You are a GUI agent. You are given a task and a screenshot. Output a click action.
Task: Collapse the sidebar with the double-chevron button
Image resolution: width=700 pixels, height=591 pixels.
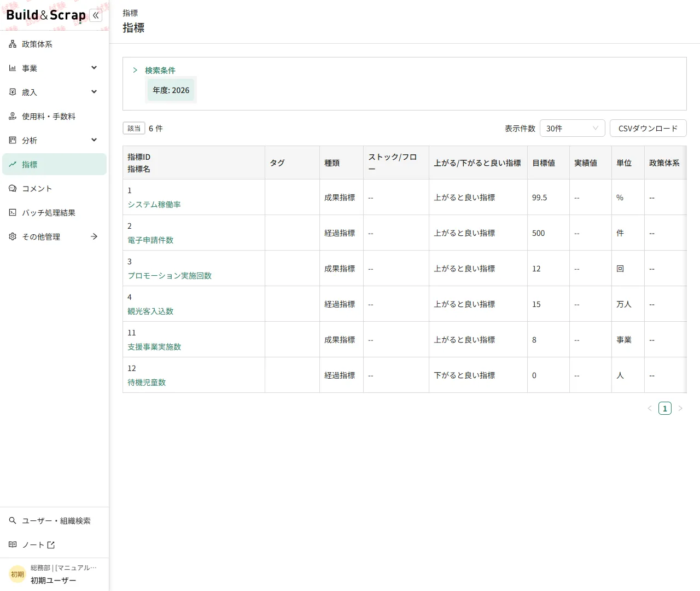point(96,15)
